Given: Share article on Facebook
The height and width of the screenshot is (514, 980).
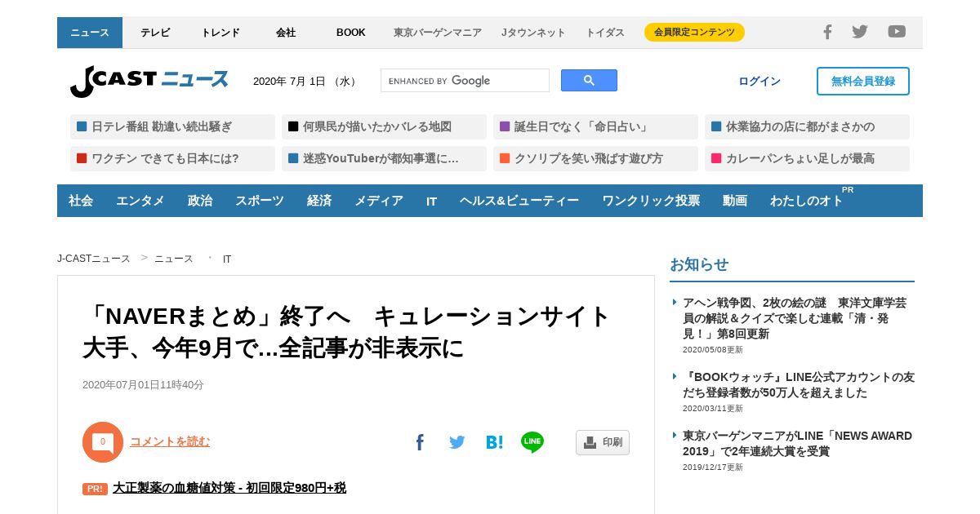Looking at the screenshot, I should click(420, 442).
